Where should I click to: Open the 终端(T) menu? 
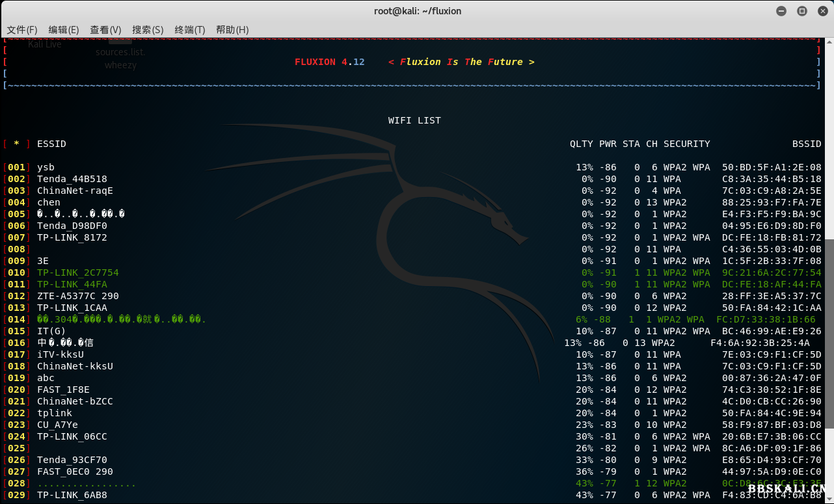(x=190, y=30)
